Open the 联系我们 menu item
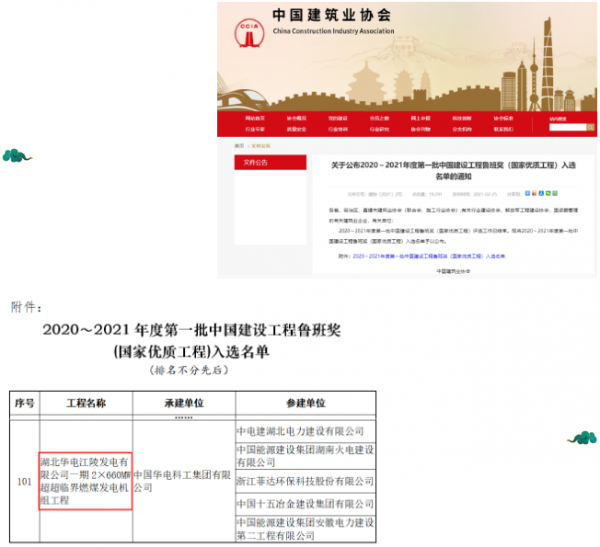Image resolution: width=600 pixels, height=547 pixels. [503, 129]
